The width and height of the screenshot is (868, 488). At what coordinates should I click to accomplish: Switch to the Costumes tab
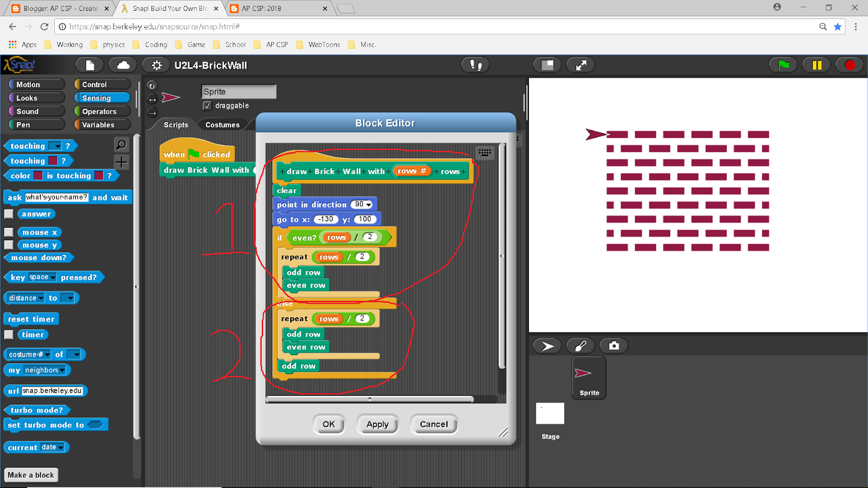222,125
